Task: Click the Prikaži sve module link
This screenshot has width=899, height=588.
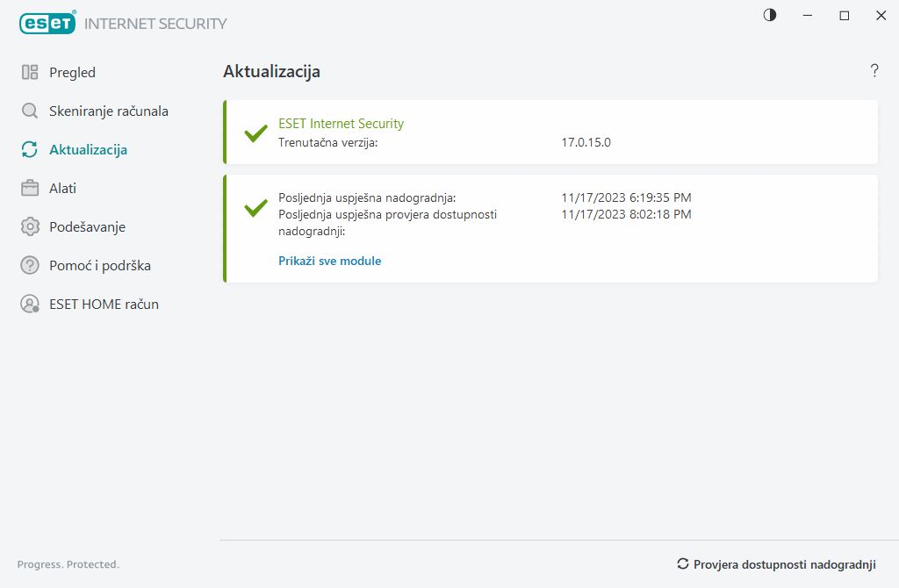Action: pos(329,261)
